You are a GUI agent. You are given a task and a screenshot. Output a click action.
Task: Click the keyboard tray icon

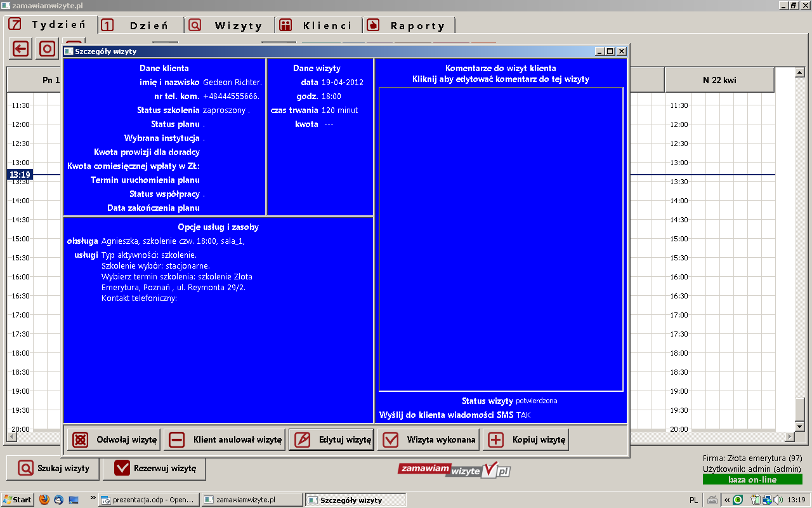(712, 500)
